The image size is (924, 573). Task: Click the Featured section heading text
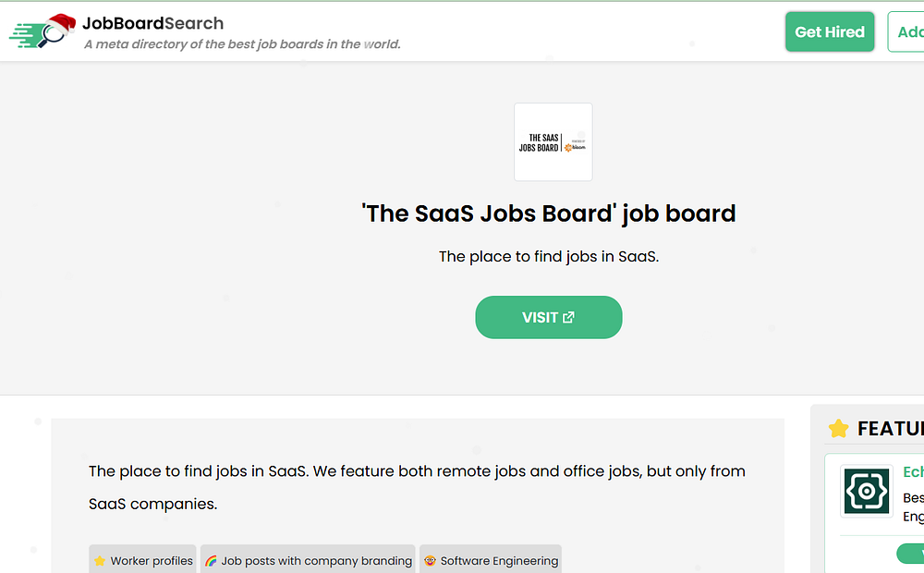click(890, 429)
